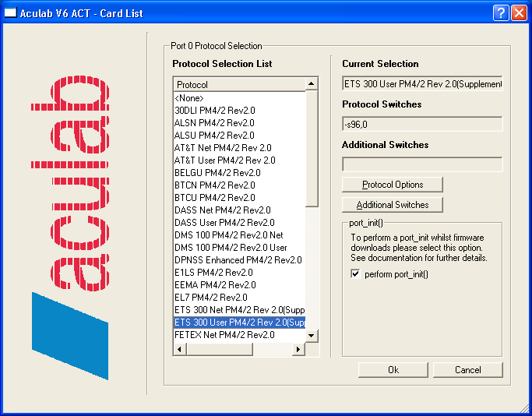Choose AT&T Net PM4/2 Rev 2.0
Viewport: 532px width, 416px height.
pos(240,148)
